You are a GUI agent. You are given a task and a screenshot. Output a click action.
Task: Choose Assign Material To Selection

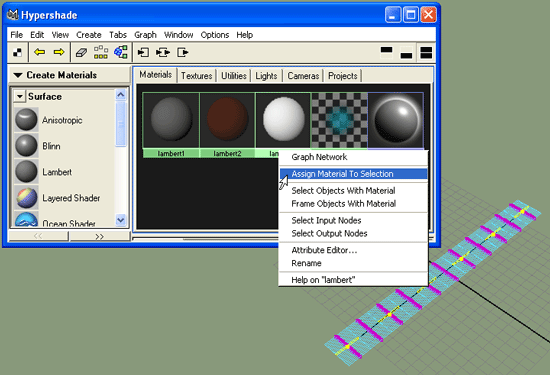coord(354,174)
